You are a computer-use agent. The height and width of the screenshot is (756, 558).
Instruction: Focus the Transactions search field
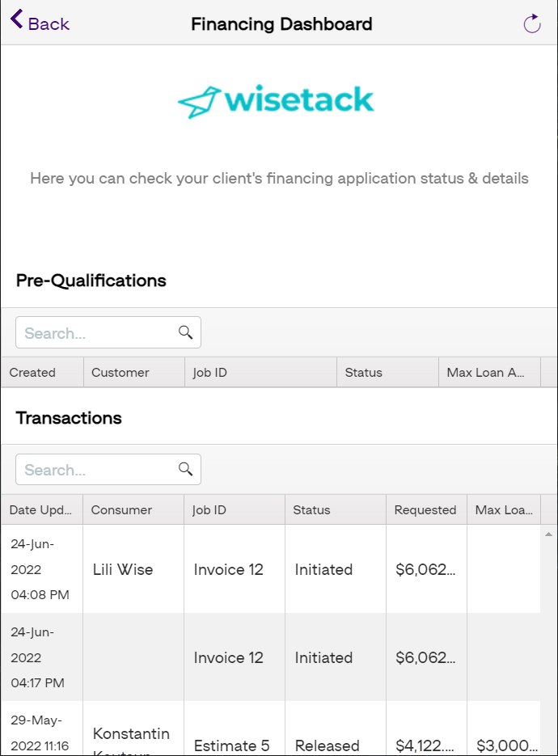[x=108, y=469]
